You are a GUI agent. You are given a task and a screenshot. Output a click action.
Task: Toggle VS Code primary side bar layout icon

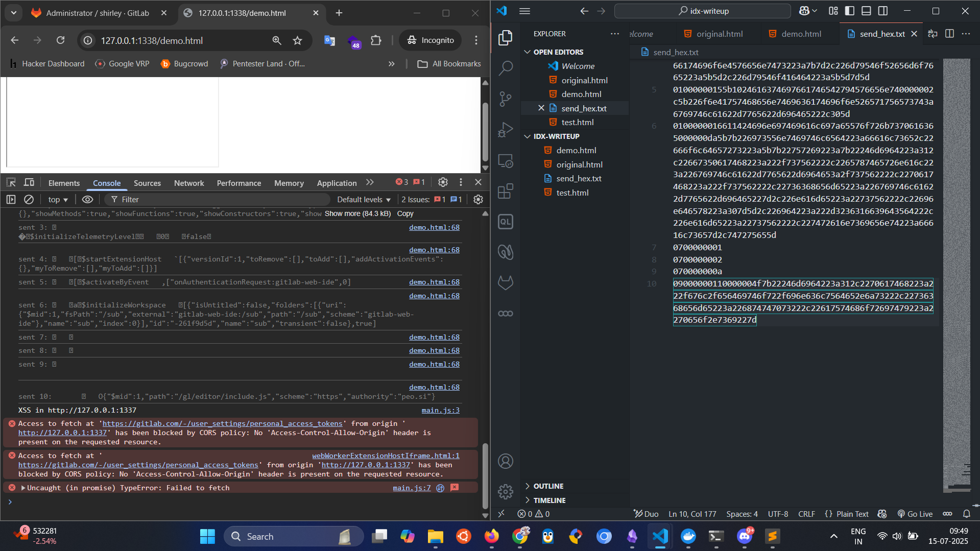[x=850, y=11]
